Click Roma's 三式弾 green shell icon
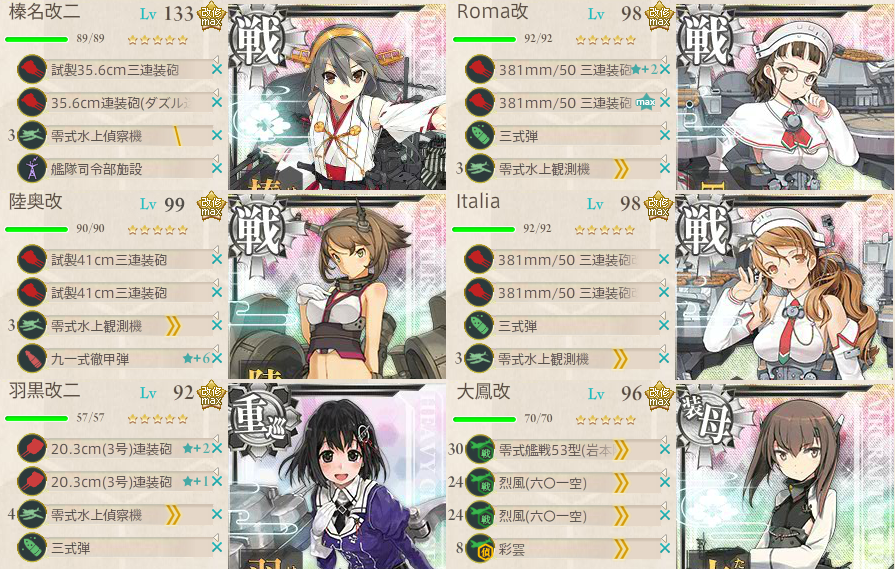Image resolution: width=895 pixels, height=569 pixels. [x=480, y=135]
